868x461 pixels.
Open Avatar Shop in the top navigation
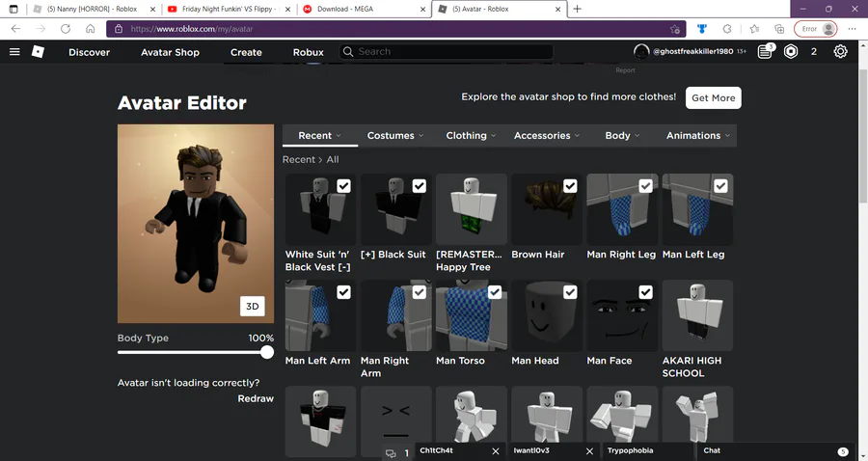click(170, 52)
